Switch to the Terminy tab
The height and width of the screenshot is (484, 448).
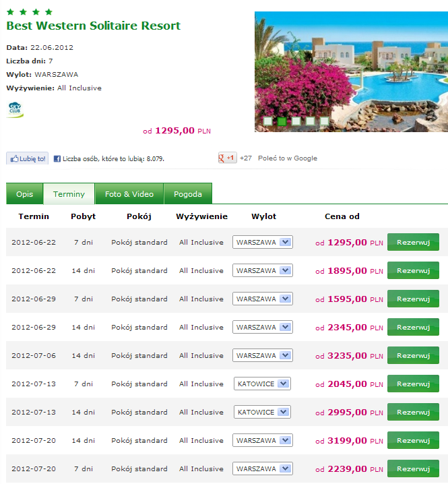[69, 194]
